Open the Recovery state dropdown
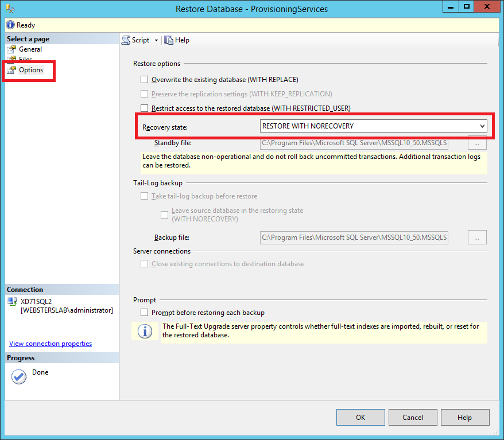Screen dimensions: 504x440 [373, 126]
